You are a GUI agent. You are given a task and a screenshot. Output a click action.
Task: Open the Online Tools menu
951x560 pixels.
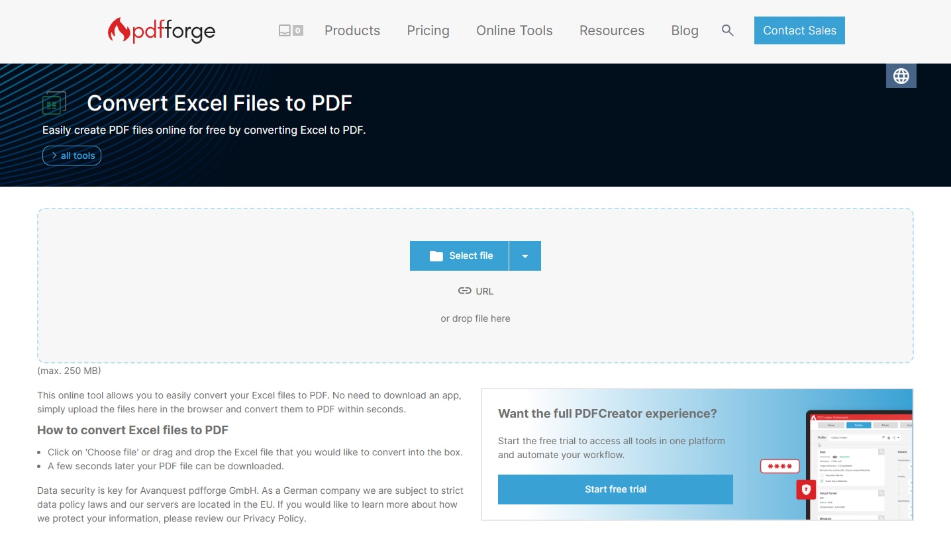click(515, 30)
